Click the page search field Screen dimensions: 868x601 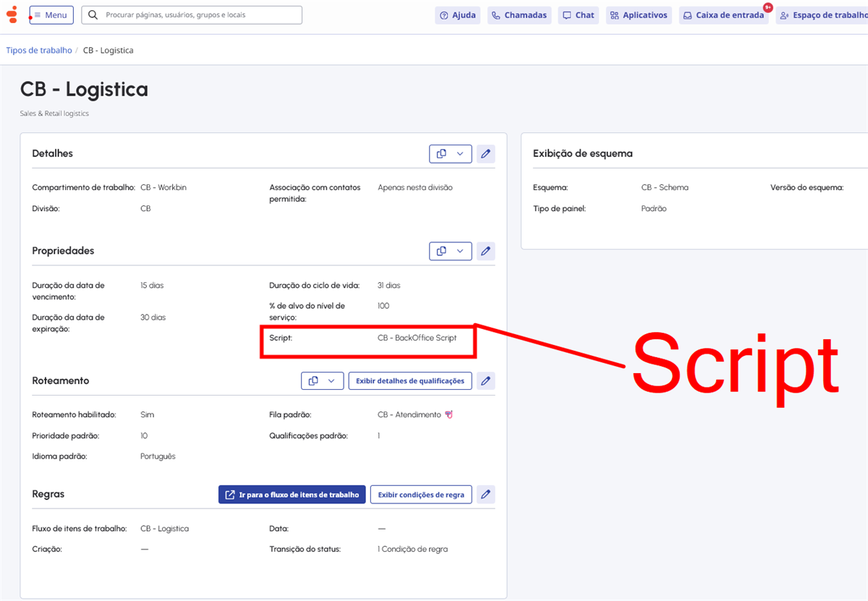pyautogui.click(x=192, y=15)
